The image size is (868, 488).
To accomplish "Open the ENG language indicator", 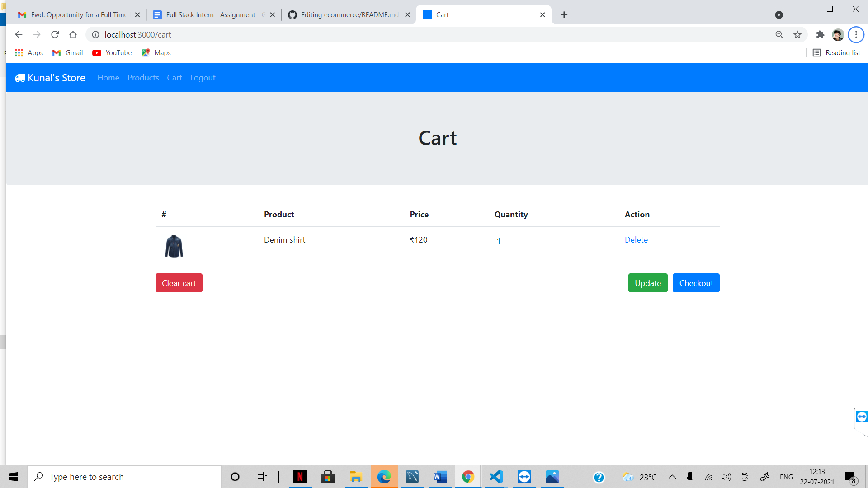I will (786, 477).
